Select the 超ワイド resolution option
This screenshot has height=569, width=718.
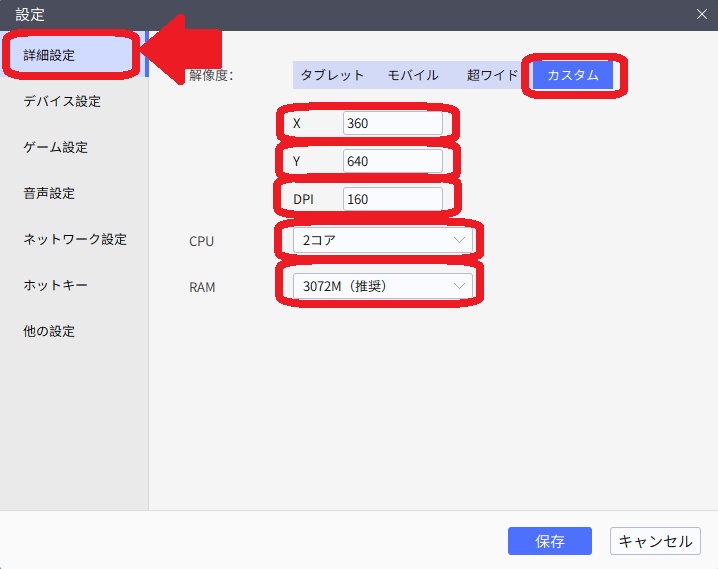point(492,75)
